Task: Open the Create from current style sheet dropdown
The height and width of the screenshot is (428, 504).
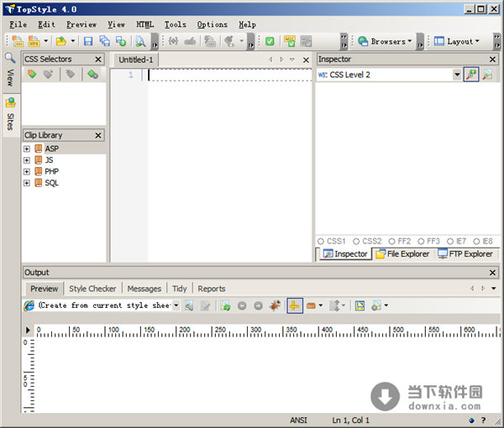Action: coord(176,305)
